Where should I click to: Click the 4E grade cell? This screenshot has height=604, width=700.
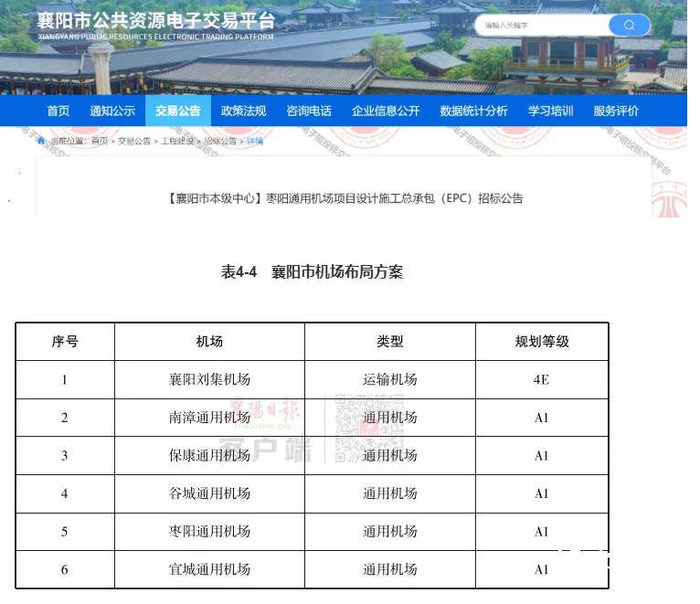click(542, 379)
